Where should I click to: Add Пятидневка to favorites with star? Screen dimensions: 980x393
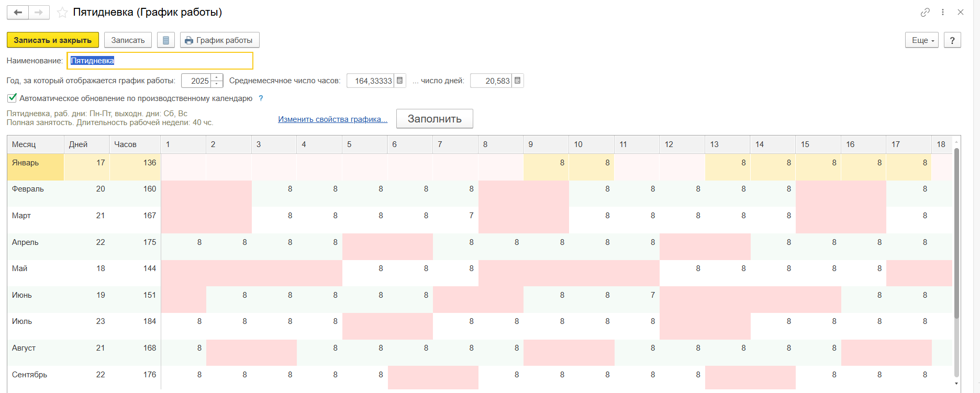point(62,13)
